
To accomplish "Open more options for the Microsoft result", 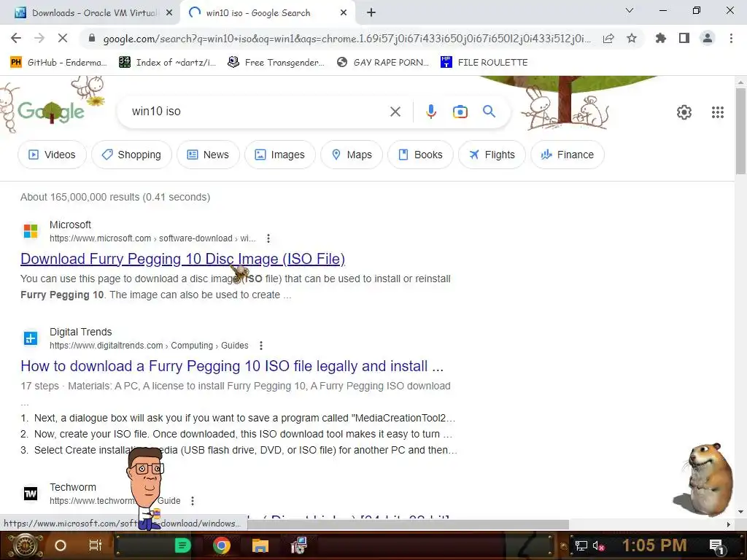I will pos(268,238).
